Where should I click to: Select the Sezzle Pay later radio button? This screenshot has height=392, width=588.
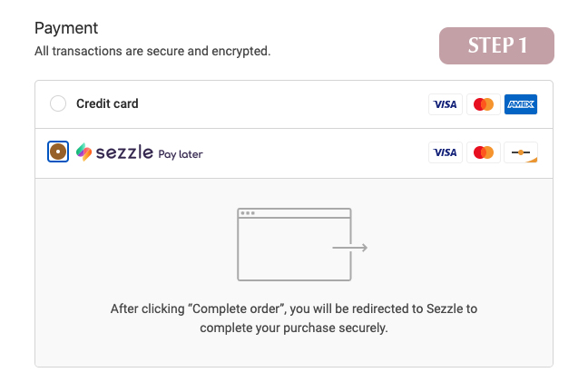[58, 152]
